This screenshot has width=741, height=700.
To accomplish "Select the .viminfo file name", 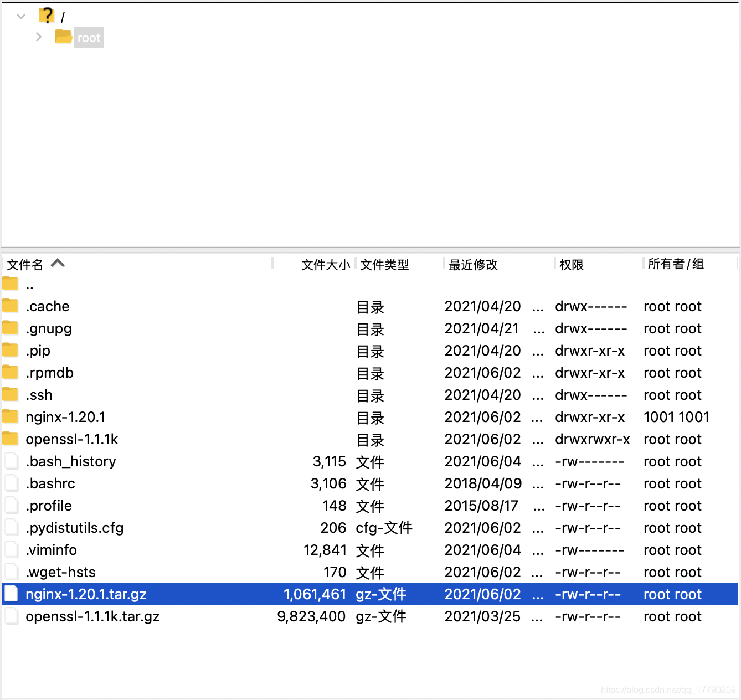I will click(51, 550).
